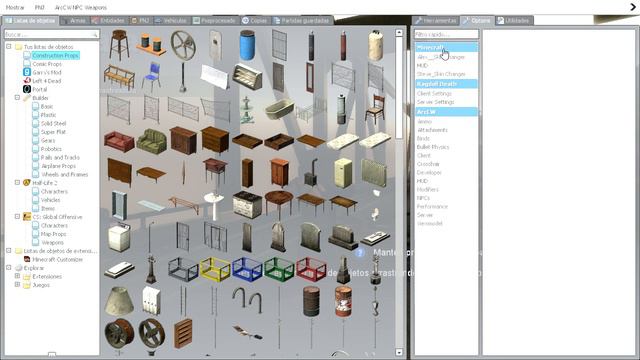The image size is (640, 360).
Task: Spawn the pale yellow refrigerator prop
Action: pos(342,173)
